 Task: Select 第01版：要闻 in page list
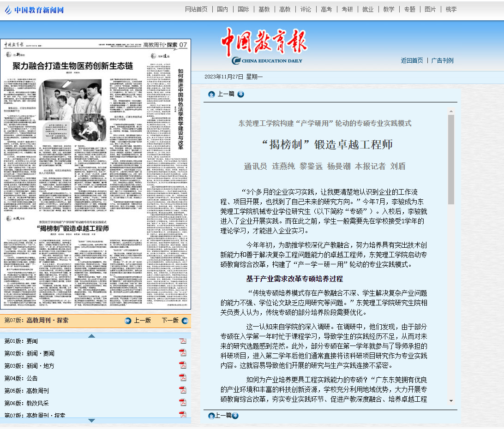21,341
